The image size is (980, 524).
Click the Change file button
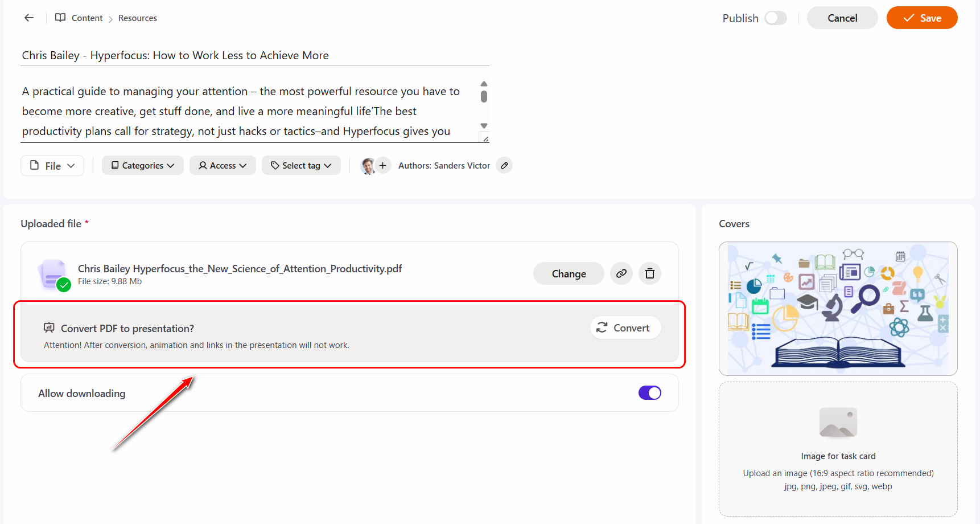pyautogui.click(x=569, y=273)
